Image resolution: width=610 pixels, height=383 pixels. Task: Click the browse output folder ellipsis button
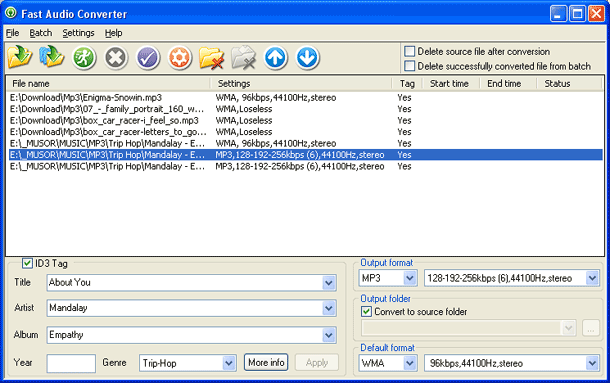pos(591,328)
